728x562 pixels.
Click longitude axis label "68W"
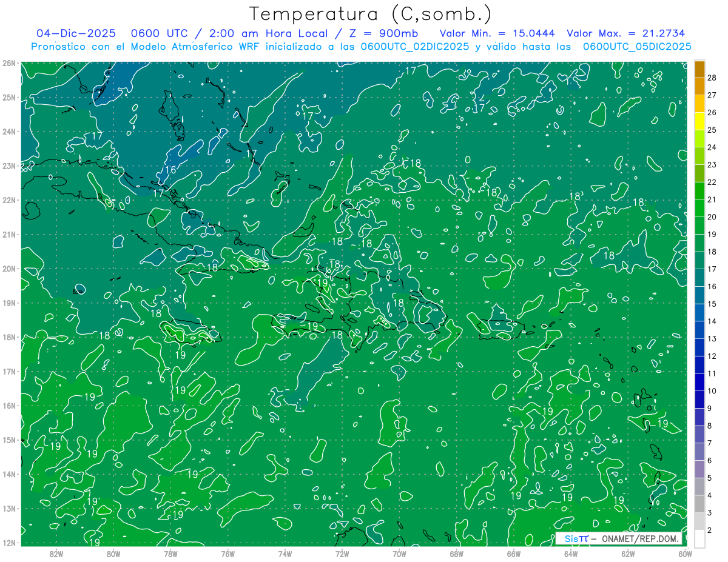click(457, 554)
